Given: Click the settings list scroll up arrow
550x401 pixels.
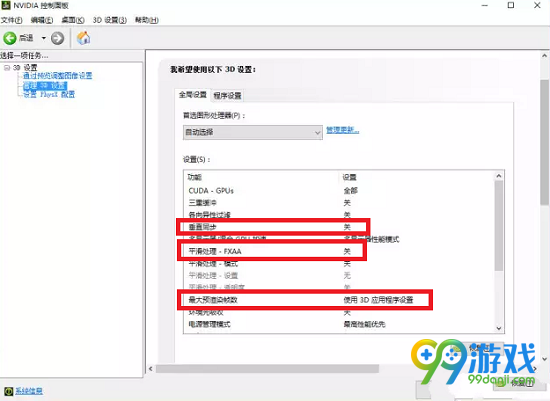Looking at the screenshot, I should pos(499,176).
